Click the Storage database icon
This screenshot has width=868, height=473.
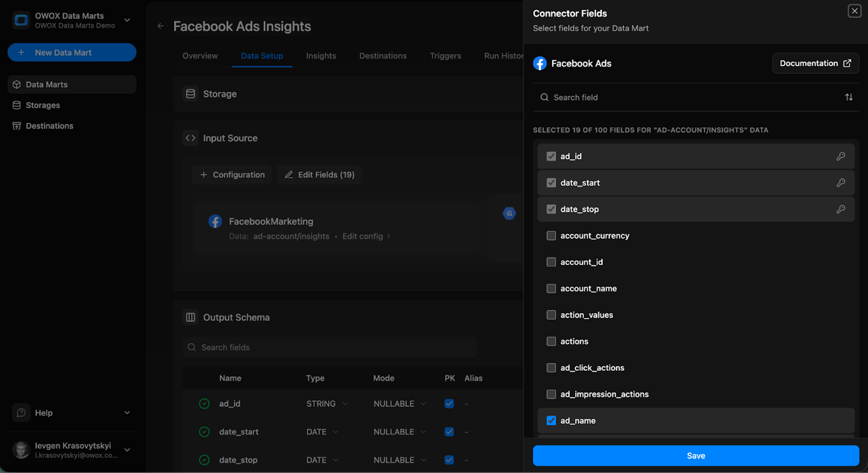pos(191,94)
